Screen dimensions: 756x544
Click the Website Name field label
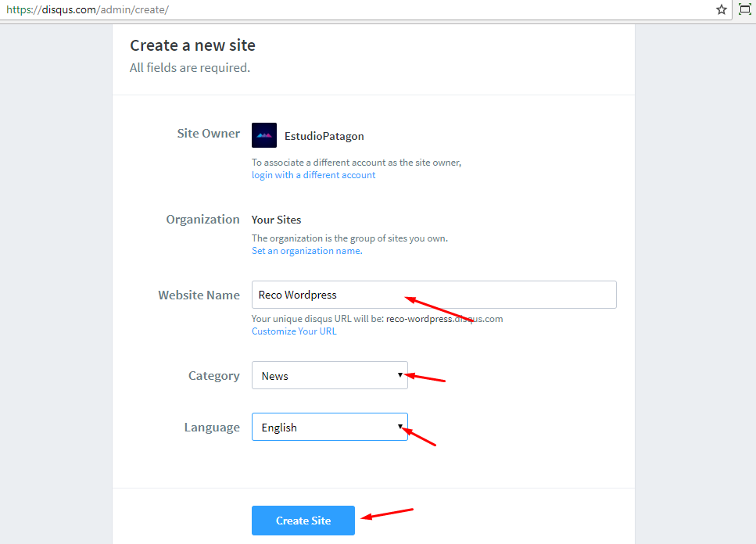click(199, 295)
